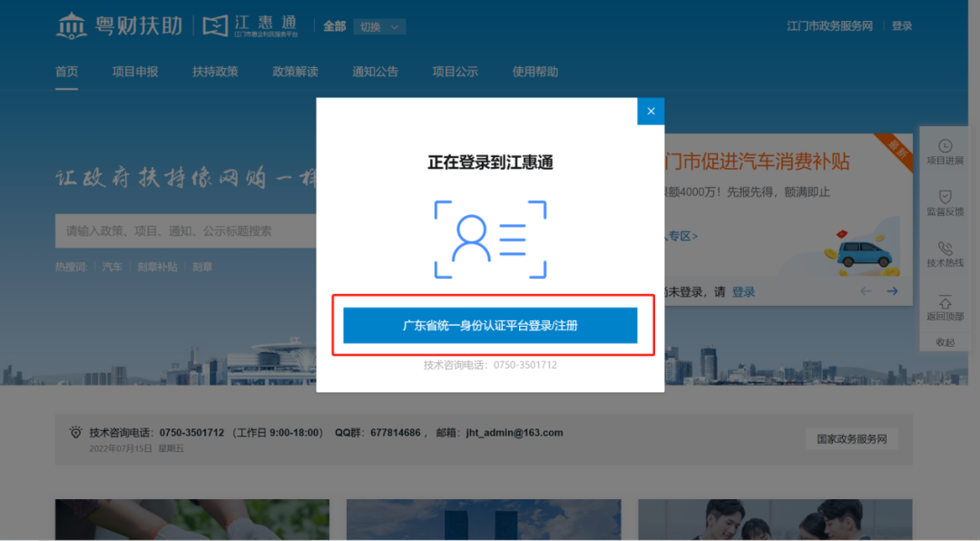
Task: Click the blue 登录 link in banner card
Action: pos(743,292)
